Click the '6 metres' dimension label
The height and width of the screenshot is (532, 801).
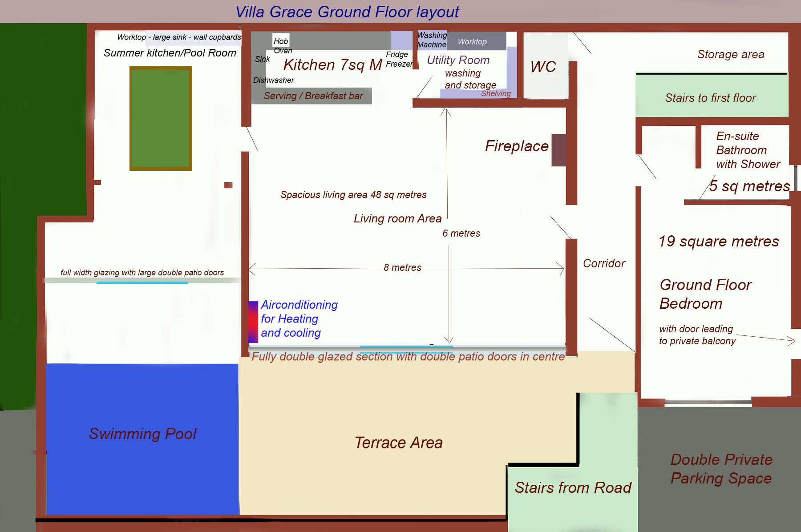click(461, 234)
